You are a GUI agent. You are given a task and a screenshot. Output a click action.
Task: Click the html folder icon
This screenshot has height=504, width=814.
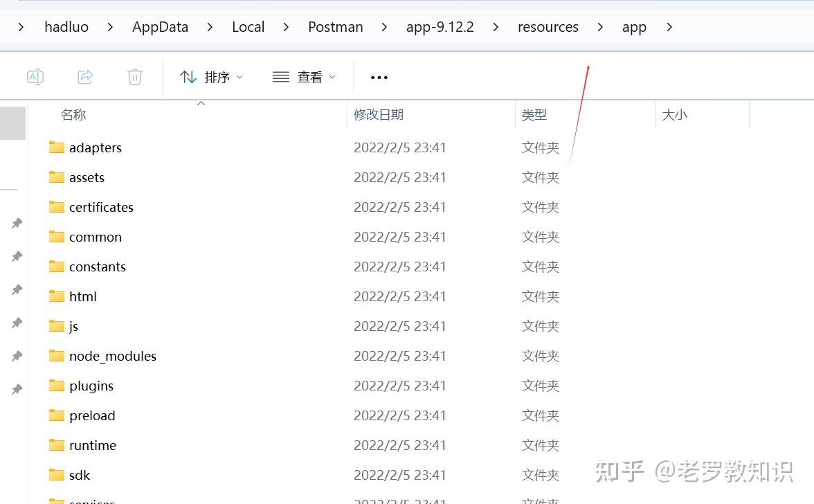[57, 296]
